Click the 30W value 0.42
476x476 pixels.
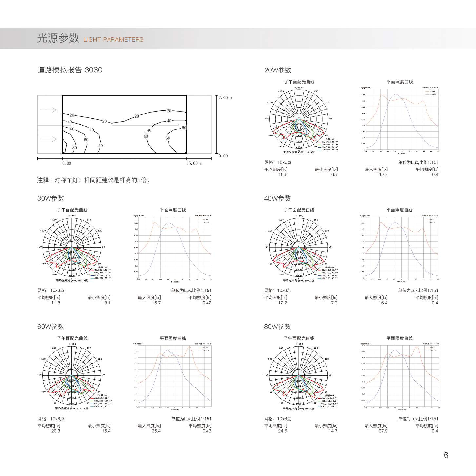[x=207, y=303]
